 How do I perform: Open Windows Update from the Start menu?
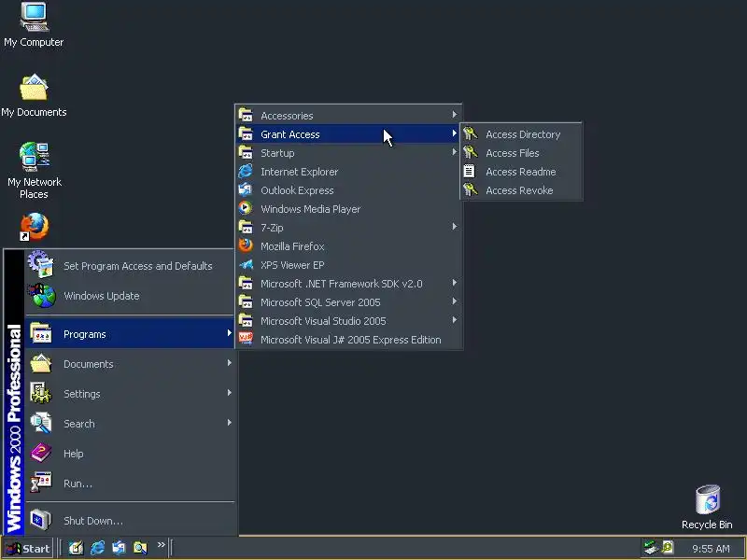(x=130, y=296)
